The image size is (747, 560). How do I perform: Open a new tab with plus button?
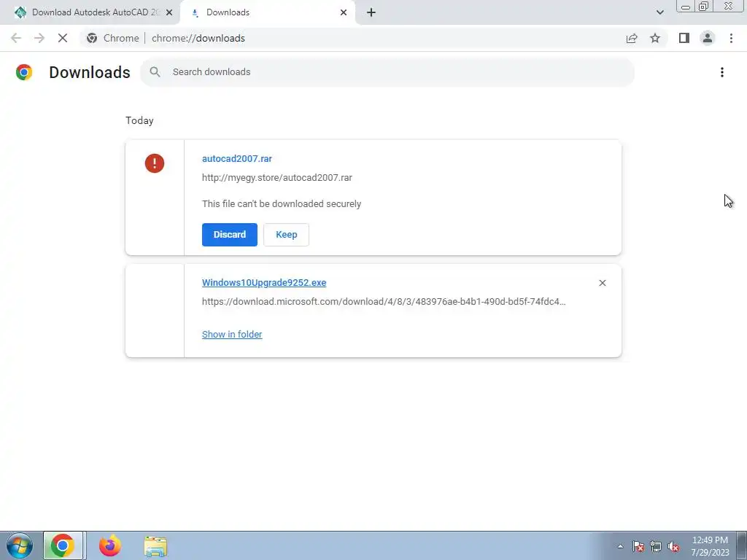pos(371,12)
